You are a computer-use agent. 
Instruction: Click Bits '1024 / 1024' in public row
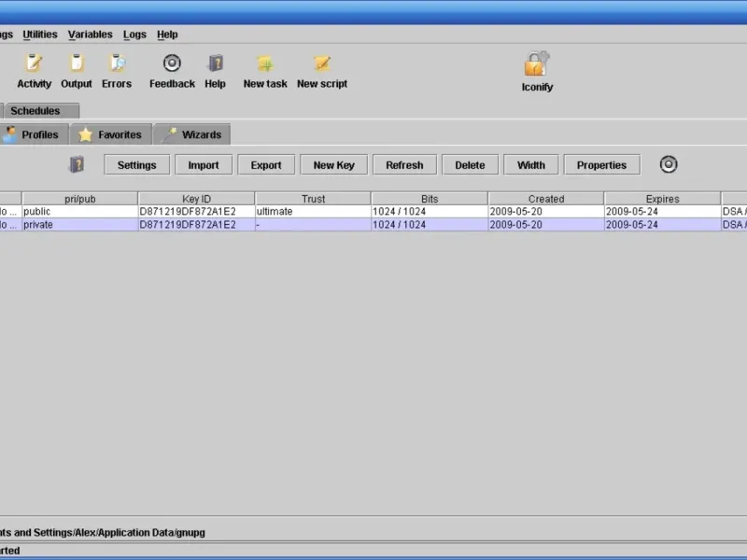click(x=430, y=212)
